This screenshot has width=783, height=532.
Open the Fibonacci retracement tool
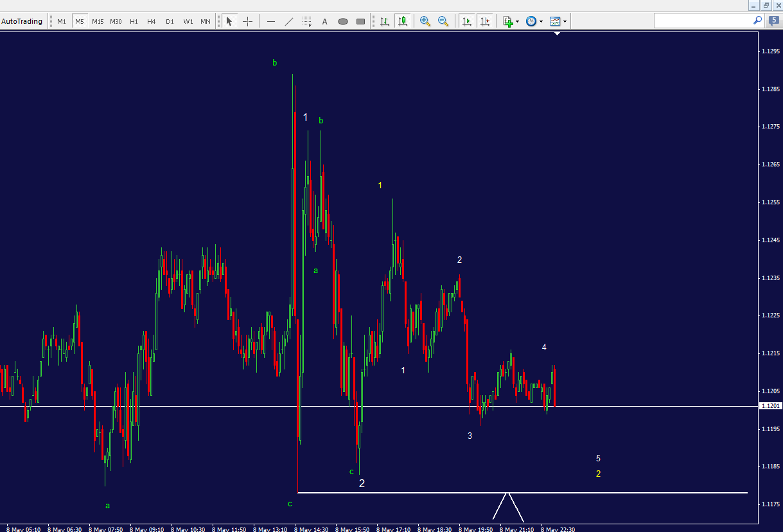pyautogui.click(x=306, y=21)
